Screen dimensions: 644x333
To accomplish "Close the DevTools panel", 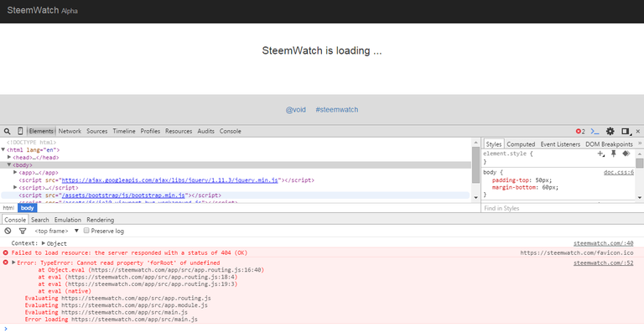I will pyautogui.click(x=638, y=132).
